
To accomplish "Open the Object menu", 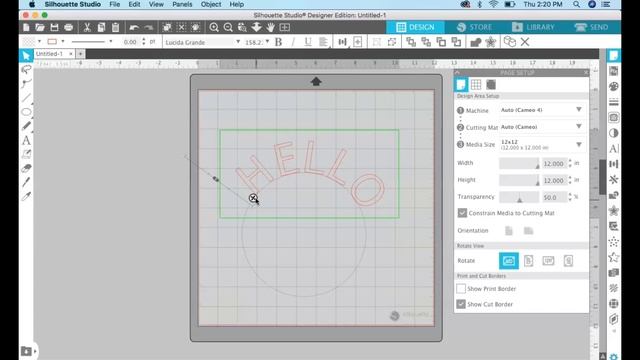I will point(211,4).
